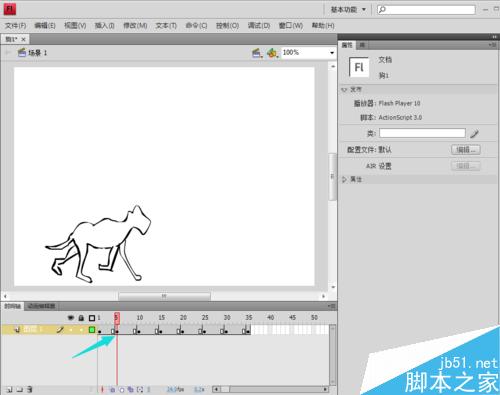500x395 pixels.
Task: Collapse the 发布 section
Action: (x=345, y=90)
